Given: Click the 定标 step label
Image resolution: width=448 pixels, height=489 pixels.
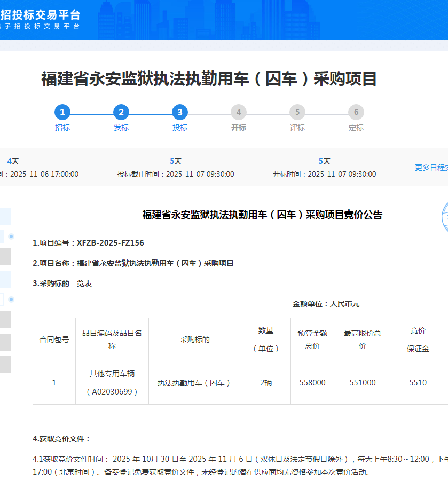Looking at the screenshot, I should 356,128.
